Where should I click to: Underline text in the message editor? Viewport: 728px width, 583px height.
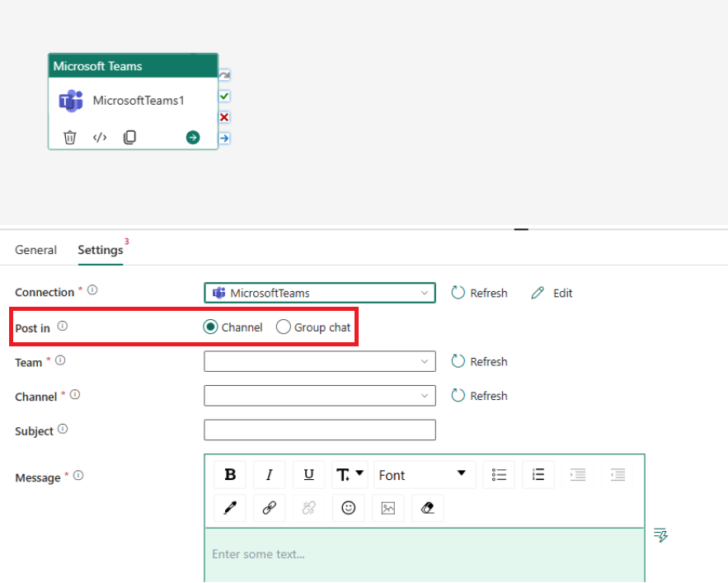309,474
